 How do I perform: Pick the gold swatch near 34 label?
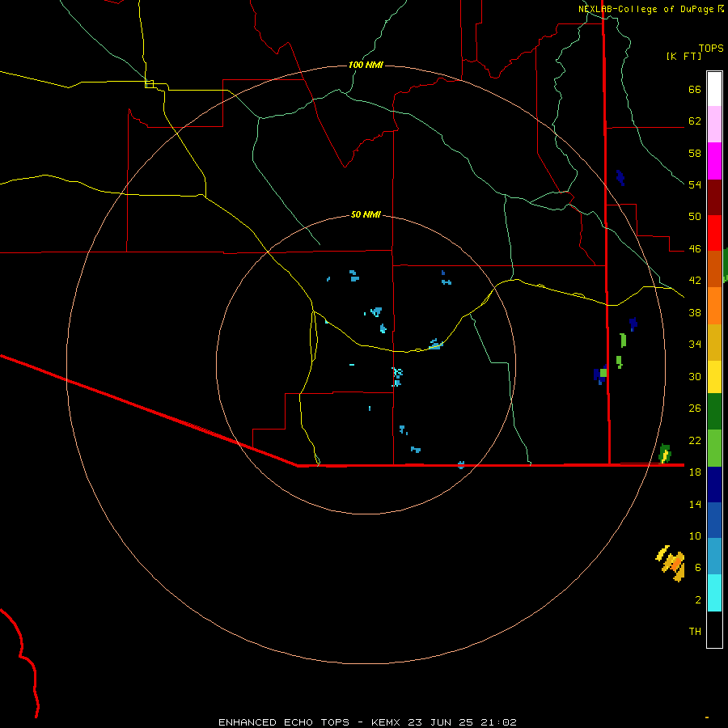pyautogui.click(x=714, y=342)
